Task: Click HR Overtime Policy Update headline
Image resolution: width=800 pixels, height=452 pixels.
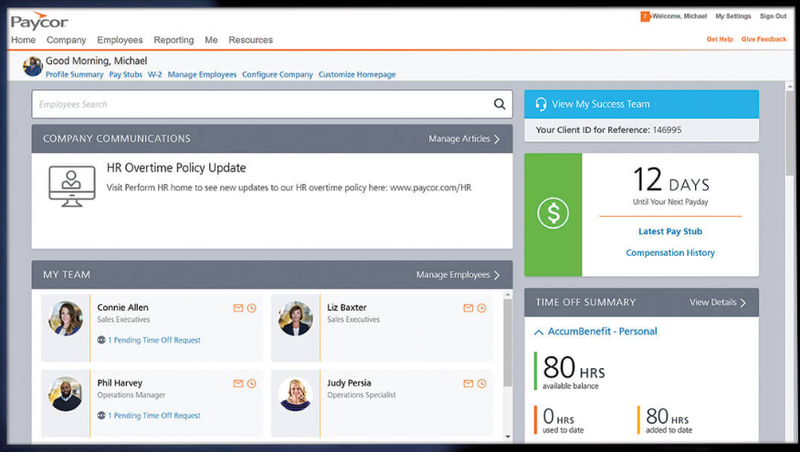Action: (176, 168)
